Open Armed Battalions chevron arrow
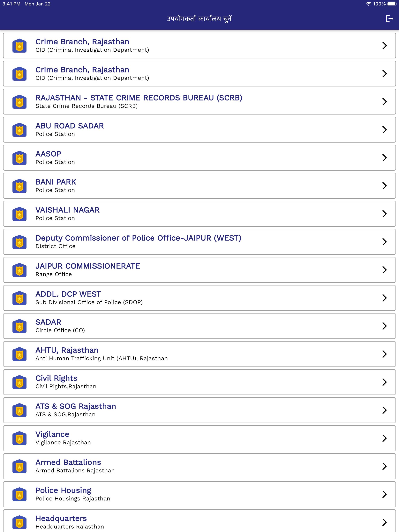Image resolution: width=399 pixels, height=532 pixels. tap(385, 466)
